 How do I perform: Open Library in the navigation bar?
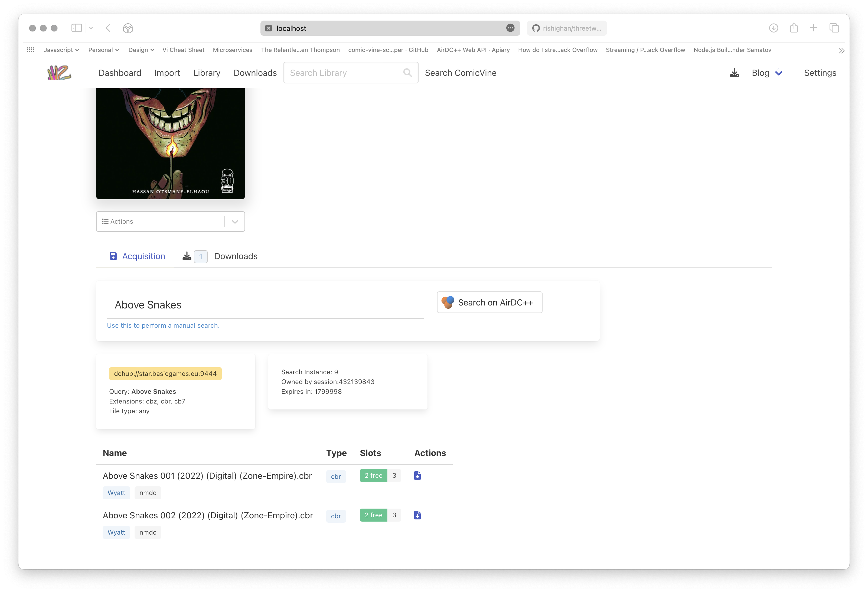pyautogui.click(x=207, y=73)
